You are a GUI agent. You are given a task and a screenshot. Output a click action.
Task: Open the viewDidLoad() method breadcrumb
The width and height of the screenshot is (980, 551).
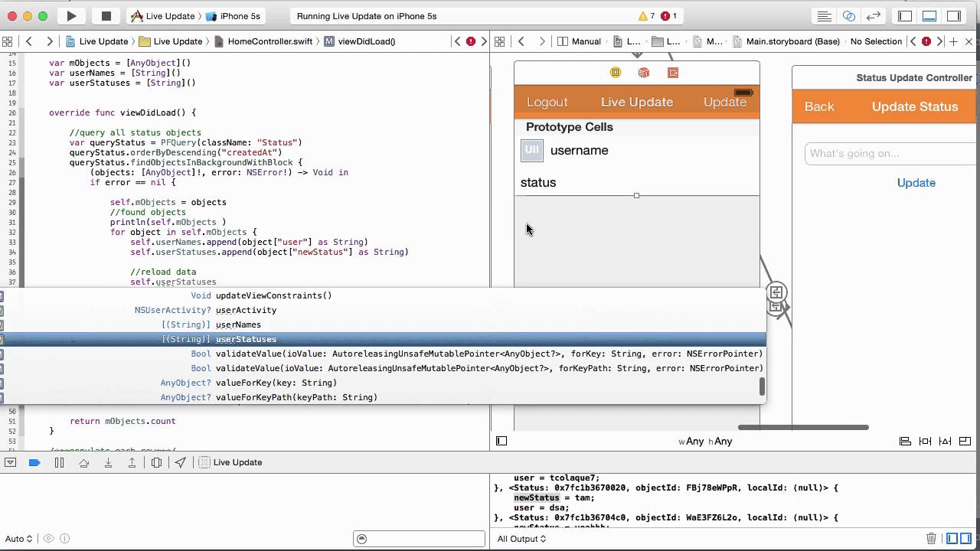360,41
